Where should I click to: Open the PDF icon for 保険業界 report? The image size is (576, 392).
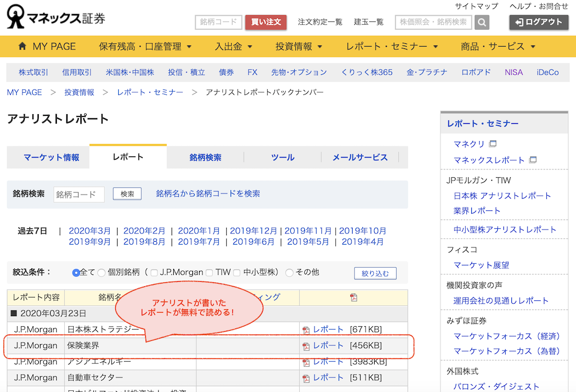[x=305, y=346]
